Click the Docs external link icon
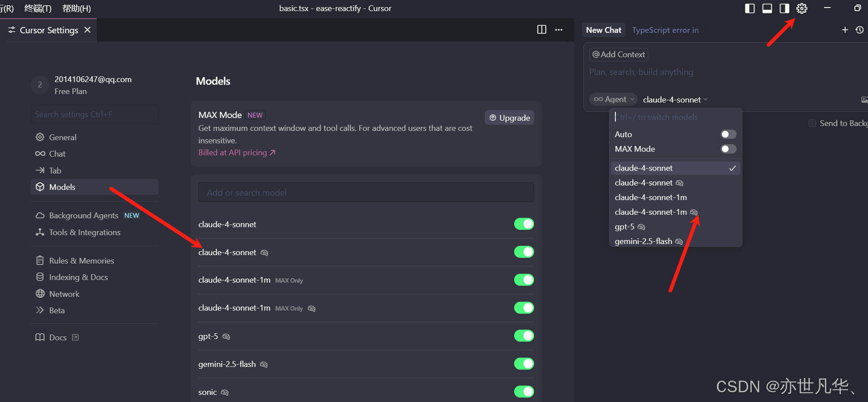868x402 pixels. point(75,337)
